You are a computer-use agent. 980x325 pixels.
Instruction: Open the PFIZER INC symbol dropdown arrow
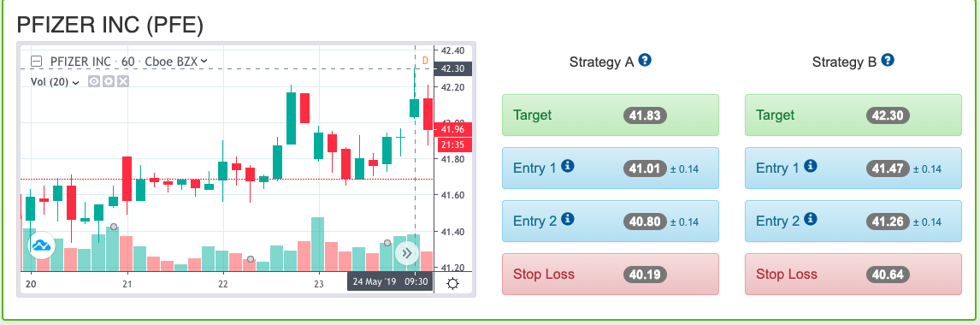204,62
